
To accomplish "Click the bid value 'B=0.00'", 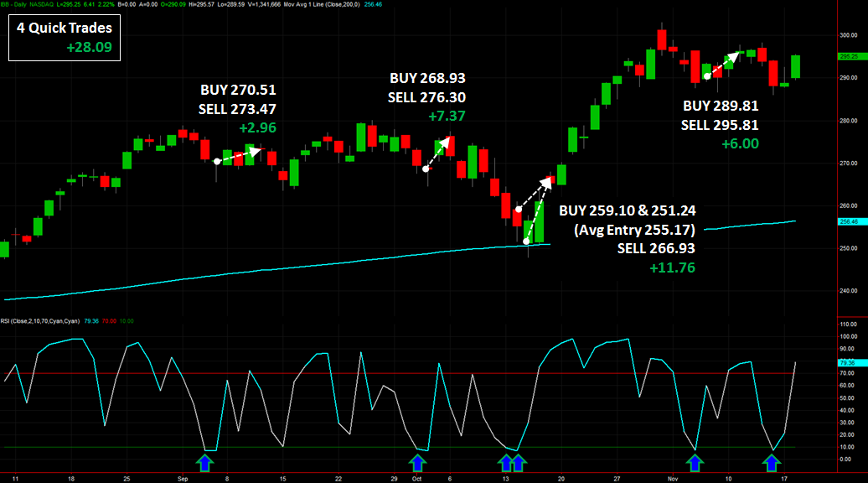I will pyautogui.click(x=127, y=4).
